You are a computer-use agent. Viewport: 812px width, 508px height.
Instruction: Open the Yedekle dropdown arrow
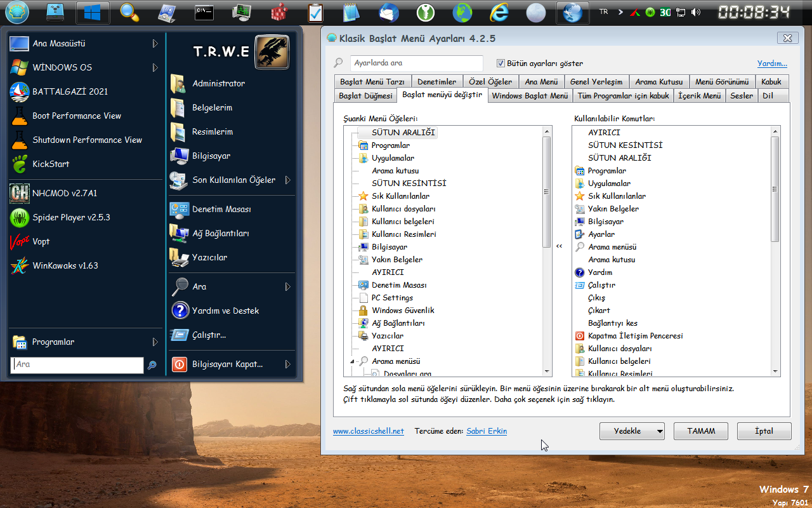(x=659, y=431)
